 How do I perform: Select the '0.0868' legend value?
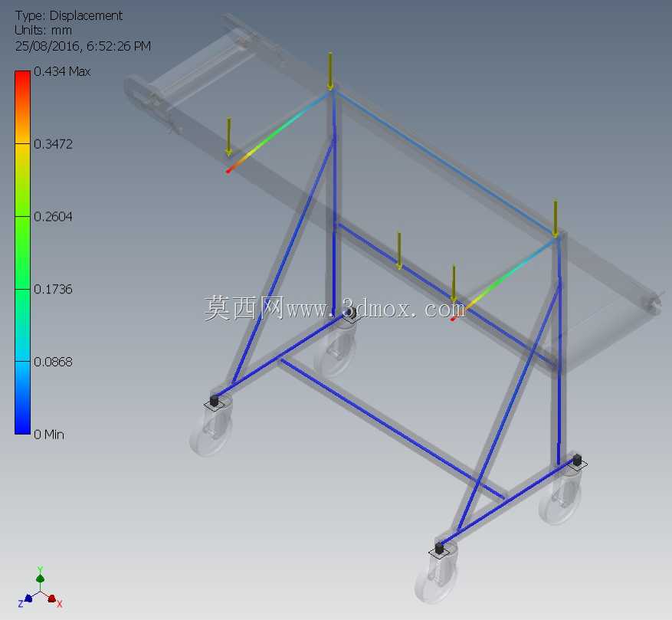(53, 362)
